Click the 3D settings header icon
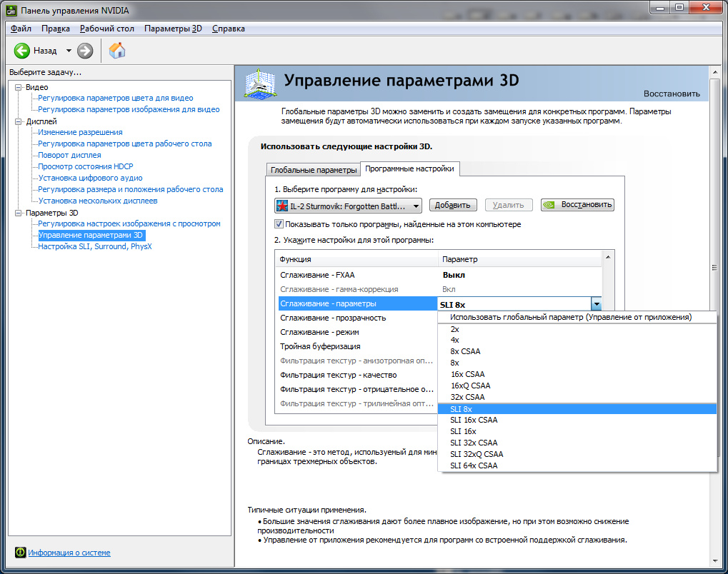Screen dimensions: 728x574 tap(260, 84)
